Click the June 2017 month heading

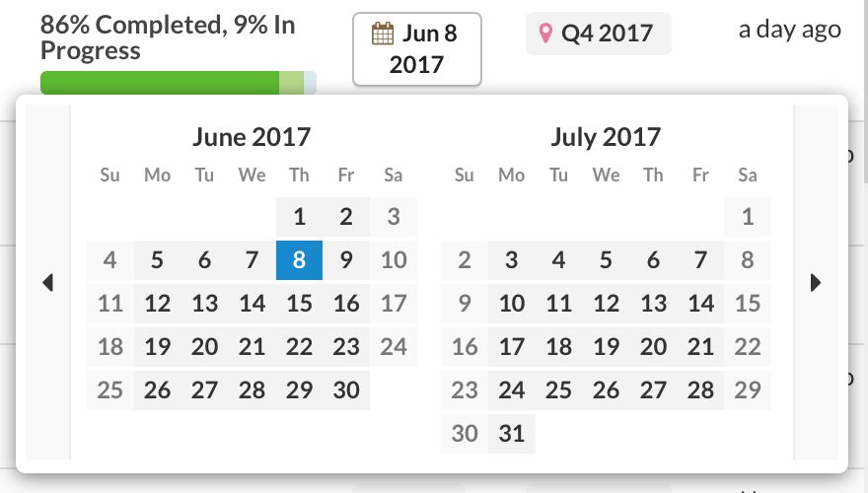[252, 137]
